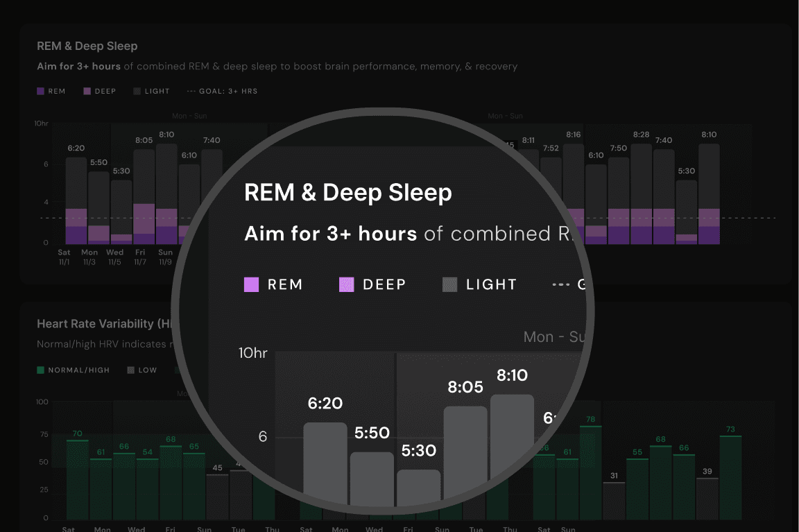Select the 8:28 sleep bar
The height and width of the screenshot is (532, 799).
(641, 194)
